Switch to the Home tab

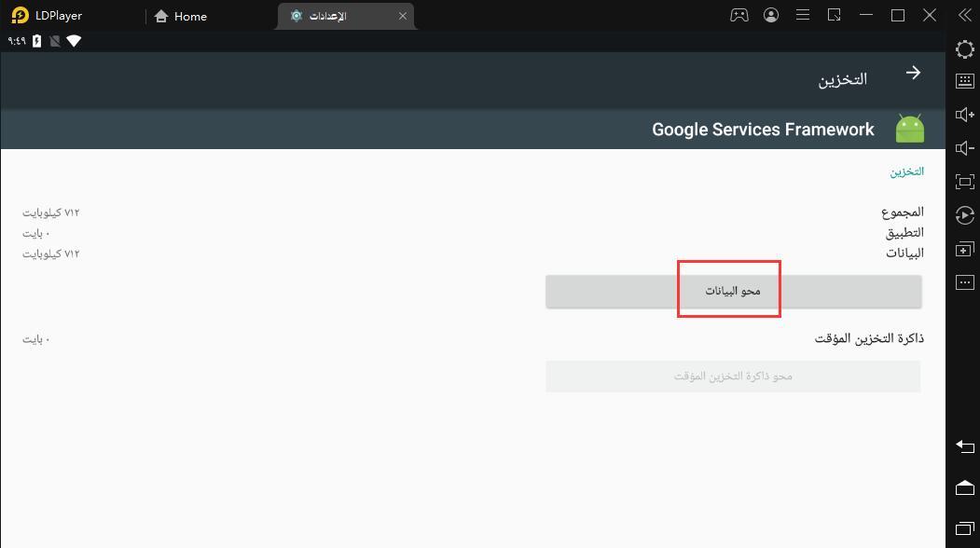181,16
